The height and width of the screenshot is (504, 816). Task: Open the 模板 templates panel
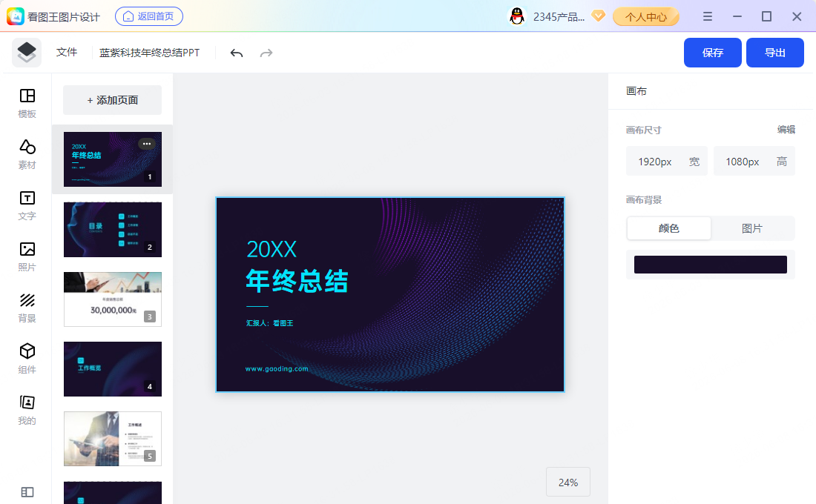[27, 103]
